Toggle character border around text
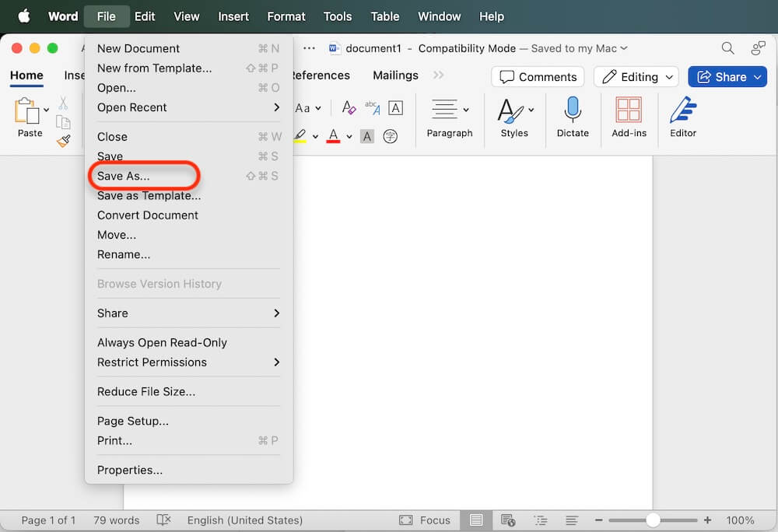The image size is (778, 532). point(395,107)
